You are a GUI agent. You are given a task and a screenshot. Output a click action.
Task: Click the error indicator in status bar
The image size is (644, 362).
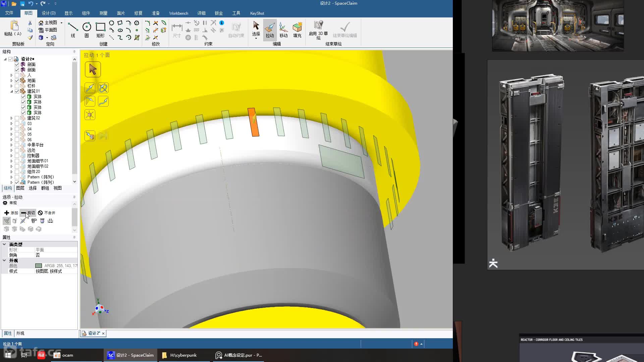coord(416,344)
